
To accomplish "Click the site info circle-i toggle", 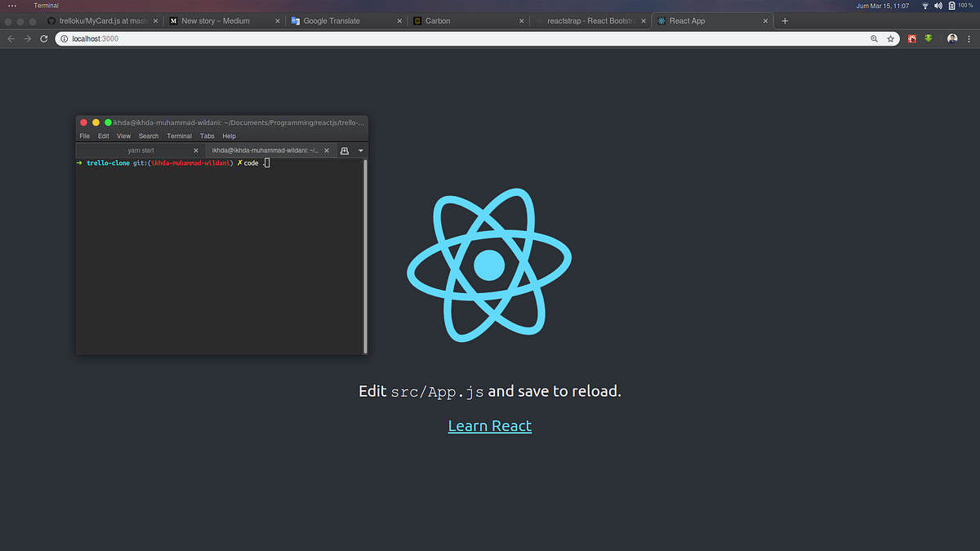I will point(63,38).
